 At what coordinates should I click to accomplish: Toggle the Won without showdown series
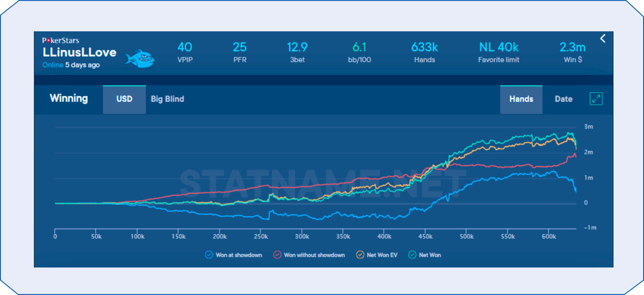277,255
